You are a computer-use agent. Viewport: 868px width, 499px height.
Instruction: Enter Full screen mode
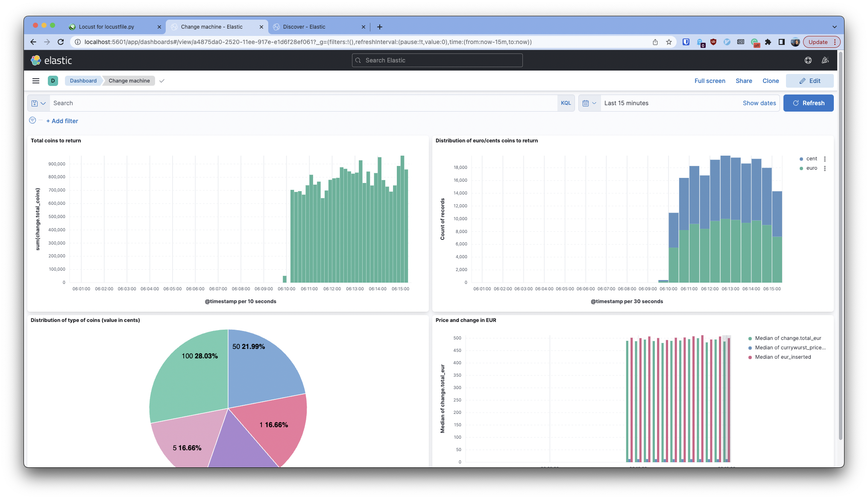pos(710,81)
